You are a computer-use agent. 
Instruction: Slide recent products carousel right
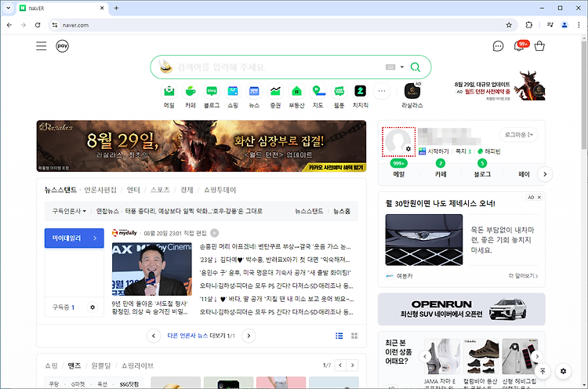537,356
